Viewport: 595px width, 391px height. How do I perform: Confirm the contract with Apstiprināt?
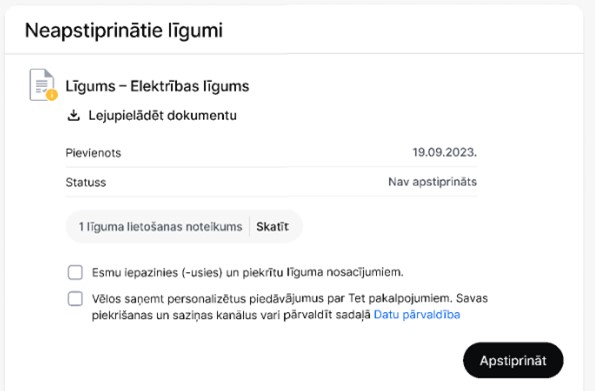pos(513,360)
